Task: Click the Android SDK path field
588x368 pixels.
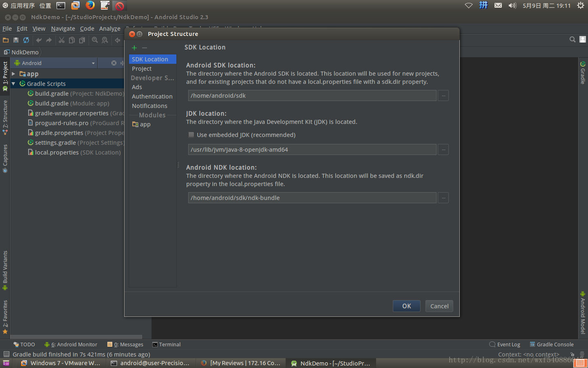Action: coord(312,96)
